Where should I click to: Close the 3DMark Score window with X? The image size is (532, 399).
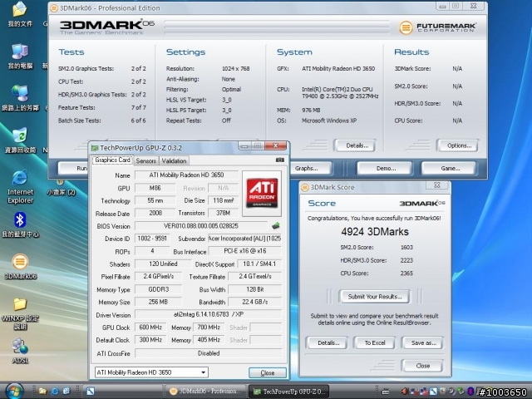pyautogui.click(x=436, y=185)
